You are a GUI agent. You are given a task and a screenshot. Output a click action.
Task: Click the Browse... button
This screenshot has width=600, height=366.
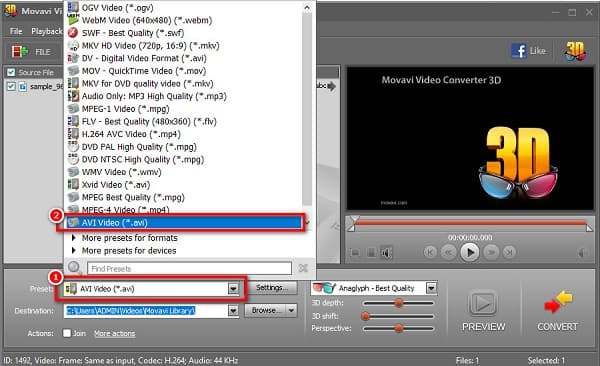tap(266, 310)
